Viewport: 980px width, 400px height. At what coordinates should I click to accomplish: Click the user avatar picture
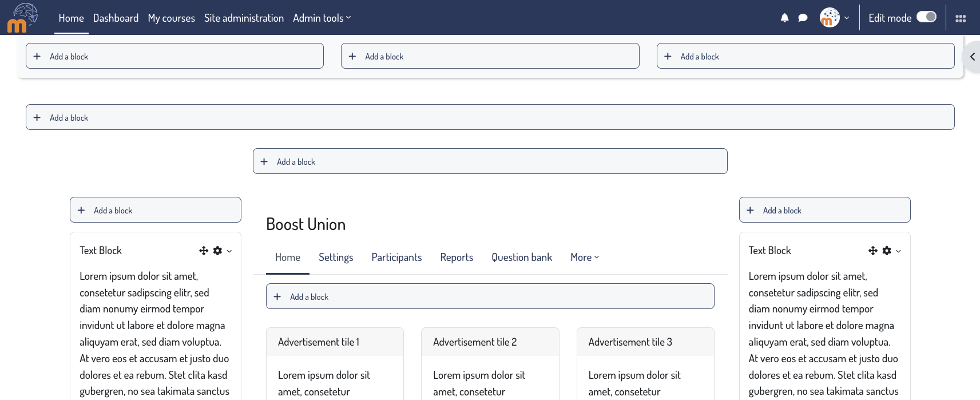[x=830, y=18]
